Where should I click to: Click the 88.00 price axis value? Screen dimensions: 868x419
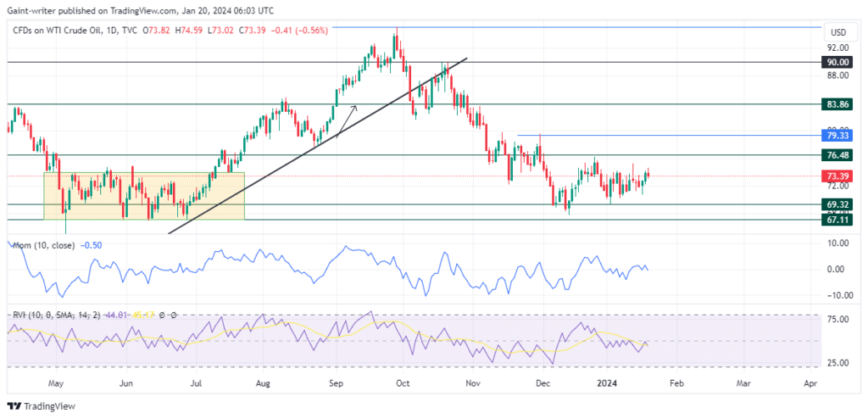(837, 75)
